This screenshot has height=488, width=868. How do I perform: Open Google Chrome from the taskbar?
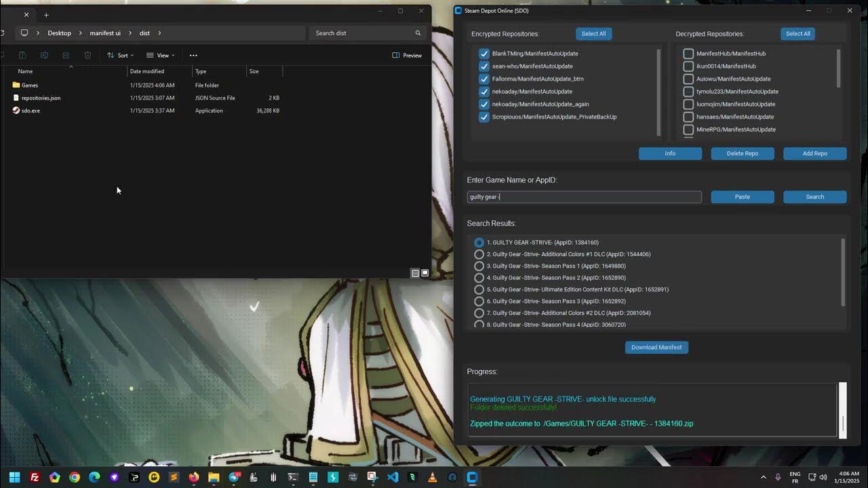point(75,477)
